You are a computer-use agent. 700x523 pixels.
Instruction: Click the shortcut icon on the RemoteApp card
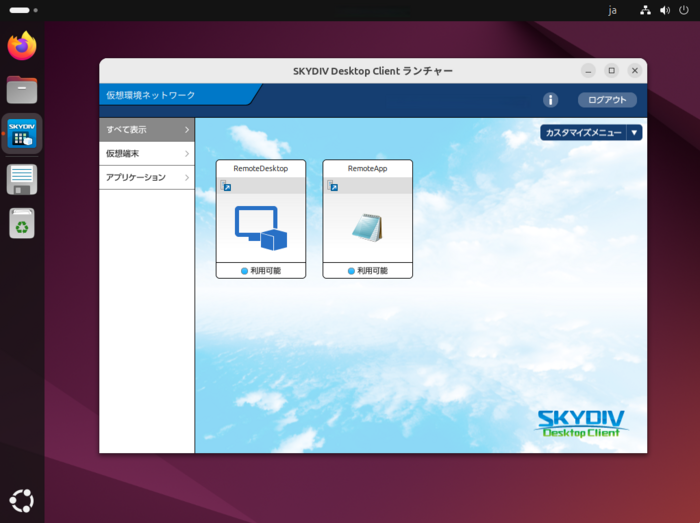click(333, 186)
